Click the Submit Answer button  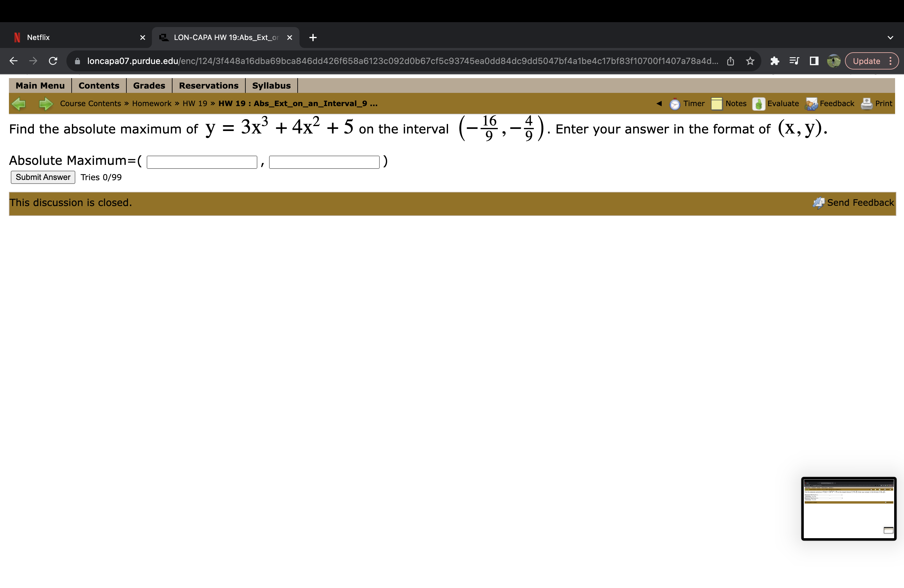(42, 177)
